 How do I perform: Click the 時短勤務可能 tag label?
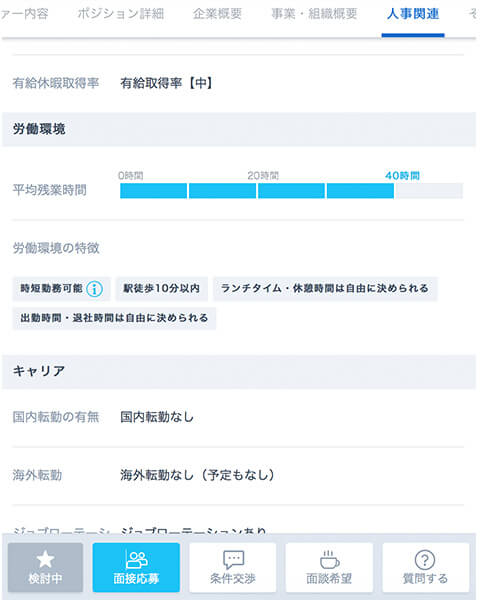point(51,289)
